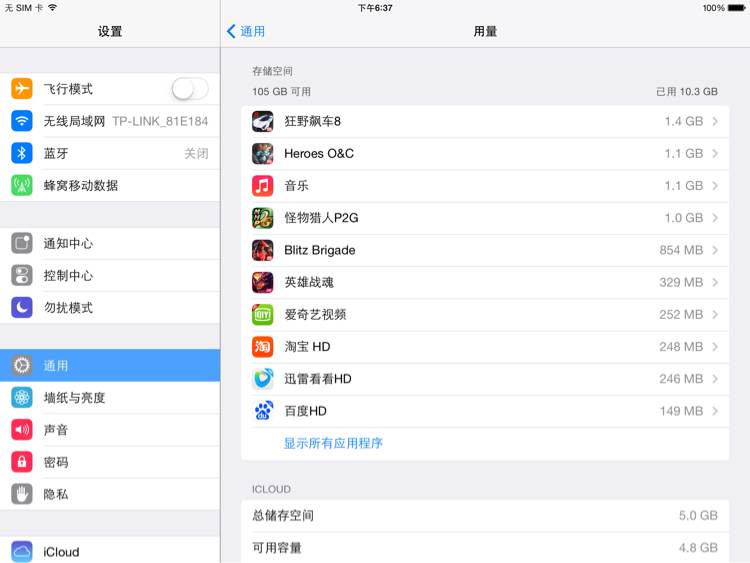This screenshot has height=563, width=750.
Task: Tap the green 爱奇艺视频 app icon
Action: (263, 314)
